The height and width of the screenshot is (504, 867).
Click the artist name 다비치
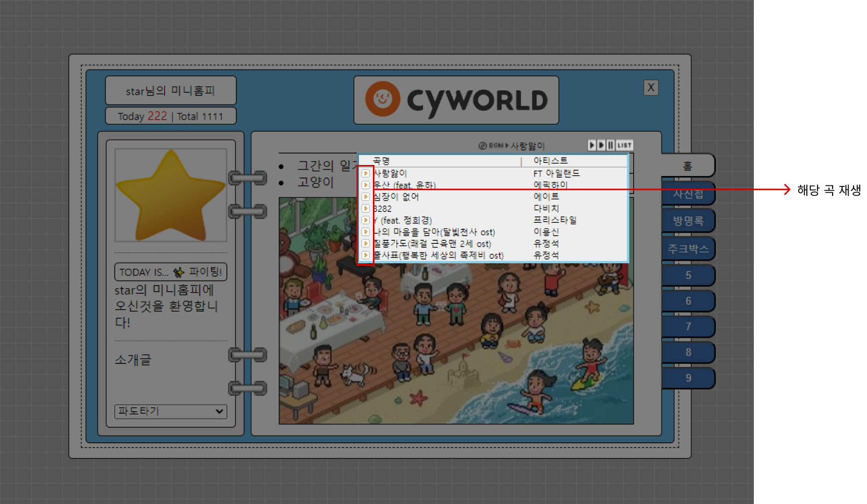pyautogui.click(x=546, y=208)
